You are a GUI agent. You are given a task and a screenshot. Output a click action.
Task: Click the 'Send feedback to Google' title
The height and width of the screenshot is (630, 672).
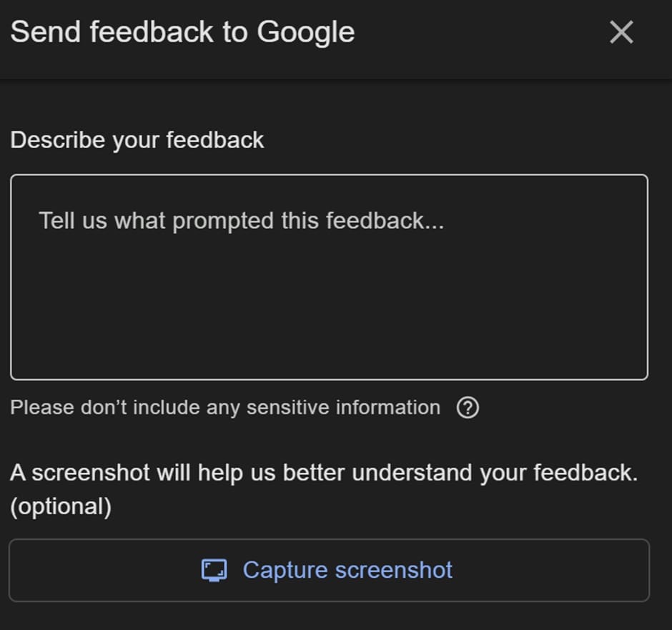coord(182,33)
